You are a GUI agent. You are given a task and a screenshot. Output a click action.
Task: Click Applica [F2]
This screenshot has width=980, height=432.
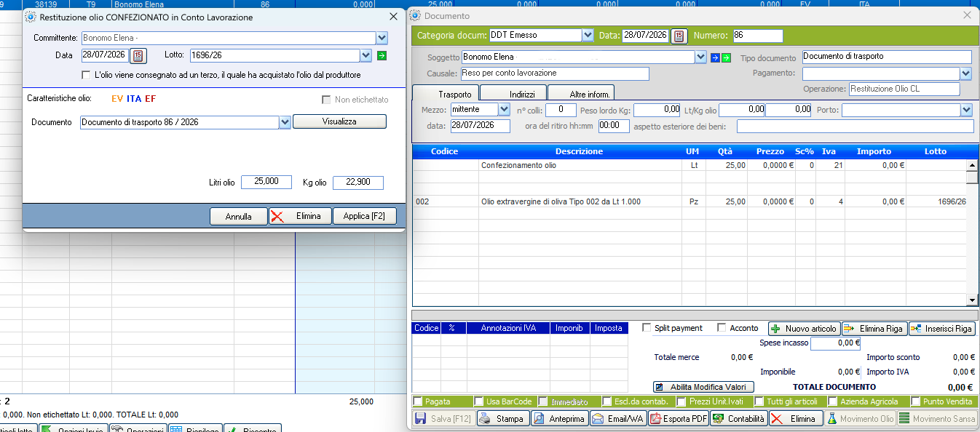coord(364,216)
